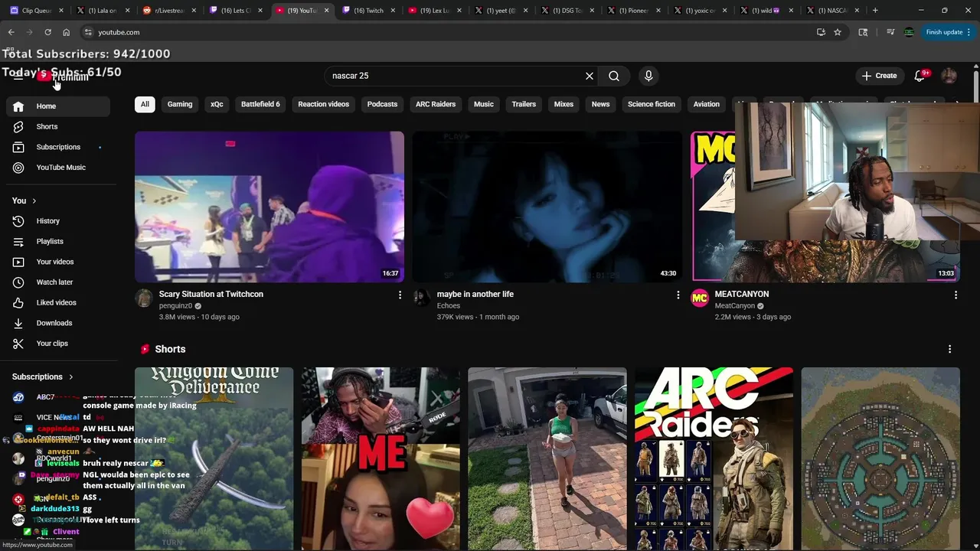
Task: Open Playlists in the sidebar
Action: click(x=58, y=241)
